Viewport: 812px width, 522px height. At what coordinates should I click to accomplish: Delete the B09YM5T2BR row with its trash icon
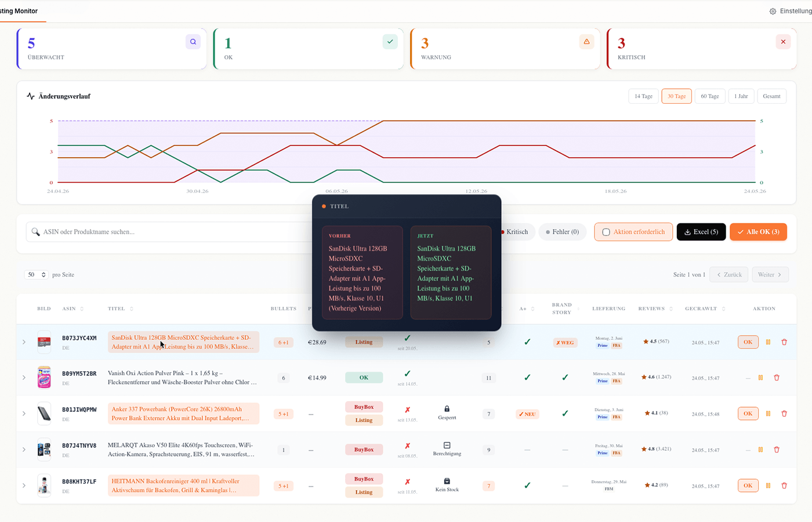777,378
